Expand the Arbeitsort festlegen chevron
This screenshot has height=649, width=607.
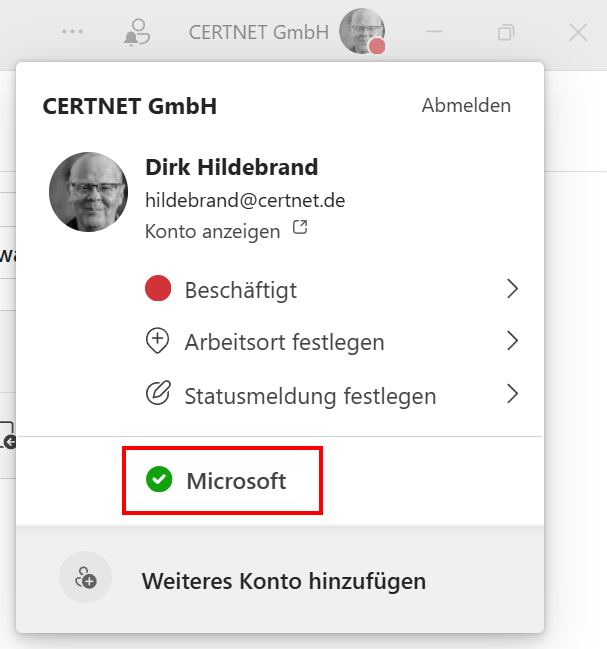tap(512, 342)
